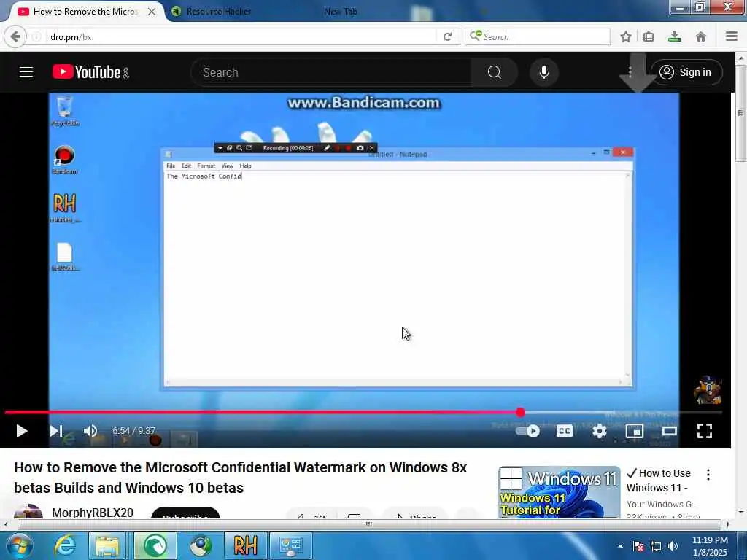Play the video
This screenshot has width=747, height=560.
pyautogui.click(x=21, y=431)
